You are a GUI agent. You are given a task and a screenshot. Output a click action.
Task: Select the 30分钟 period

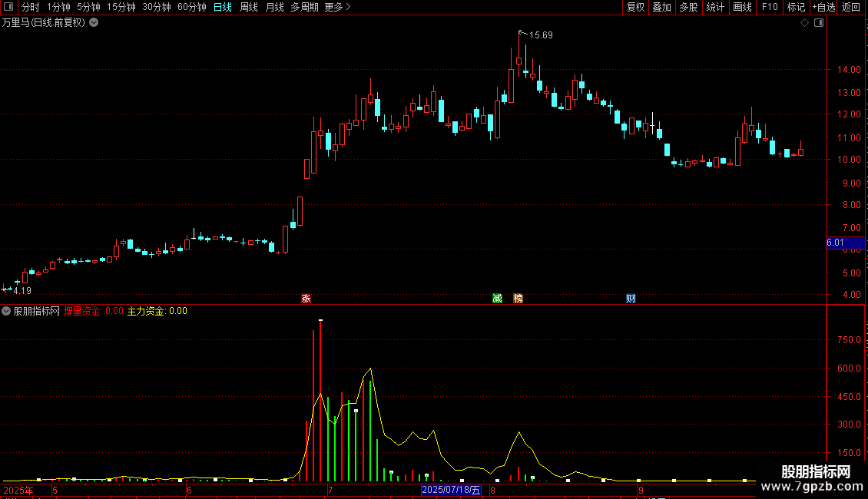156,7
